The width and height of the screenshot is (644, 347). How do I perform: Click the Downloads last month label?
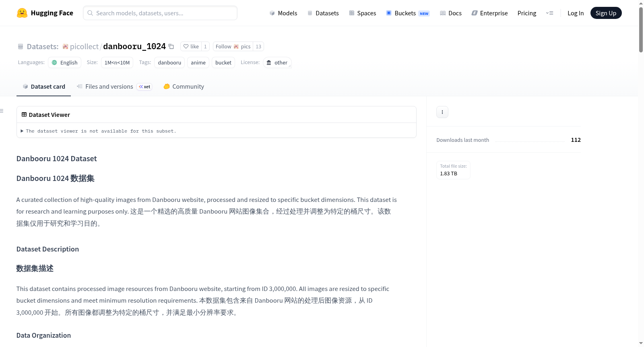point(462,140)
